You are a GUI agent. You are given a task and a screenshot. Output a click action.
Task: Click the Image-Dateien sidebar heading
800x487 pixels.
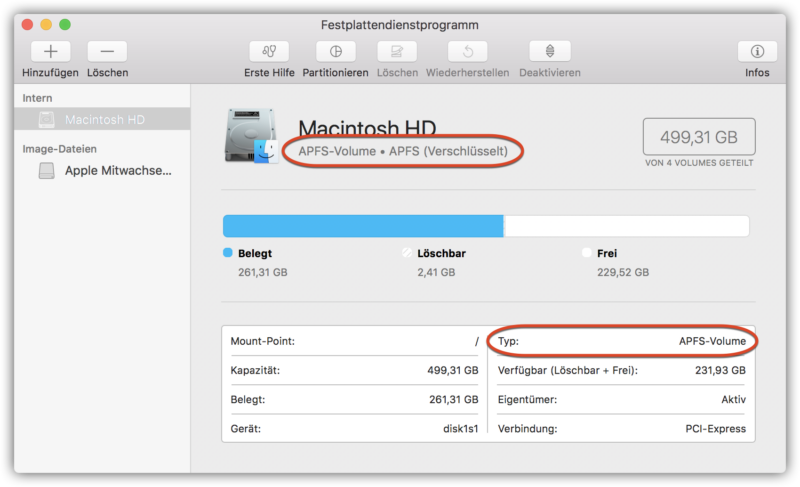tap(59, 149)
